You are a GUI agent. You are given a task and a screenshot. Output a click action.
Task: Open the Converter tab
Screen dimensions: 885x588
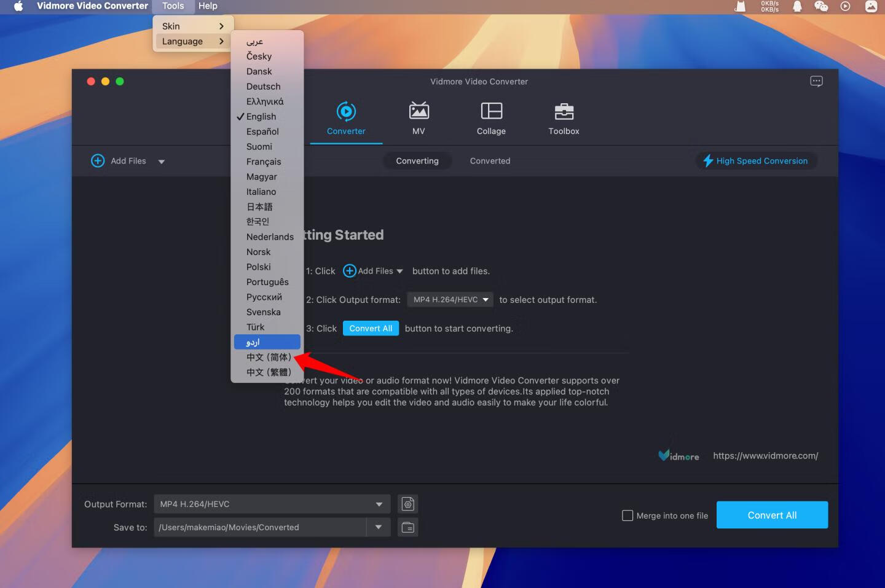(346, 119)
